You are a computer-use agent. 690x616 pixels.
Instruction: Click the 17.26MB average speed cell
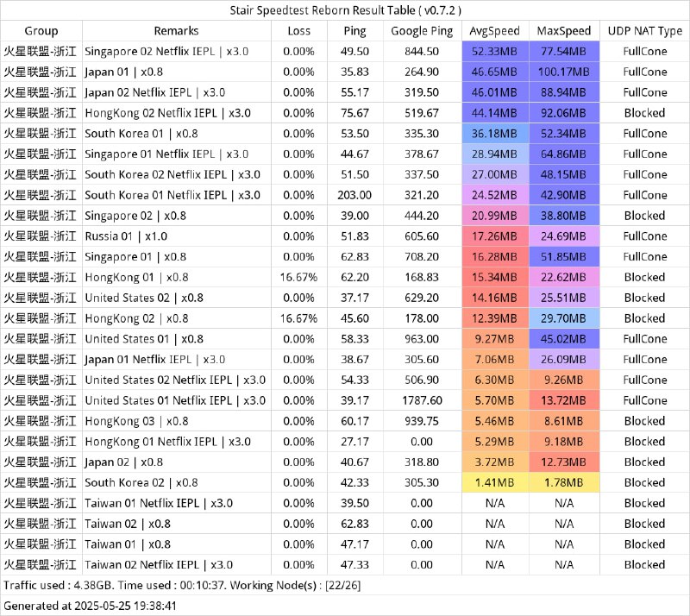495,236
